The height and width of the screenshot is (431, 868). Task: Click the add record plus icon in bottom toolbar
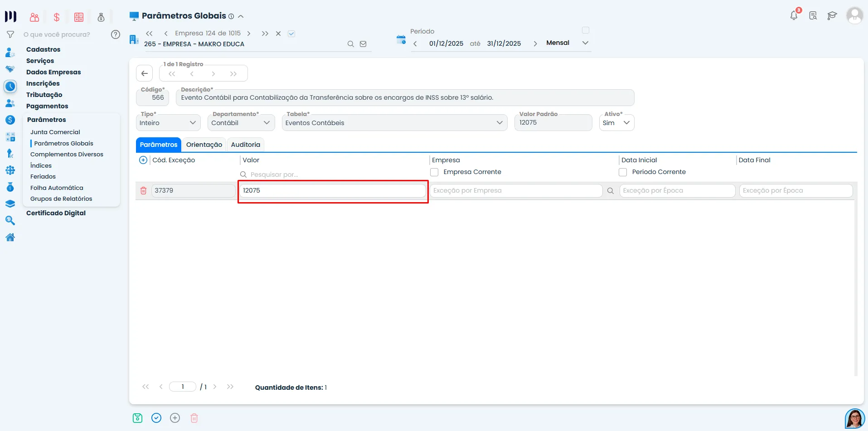[x=175, y=418]
